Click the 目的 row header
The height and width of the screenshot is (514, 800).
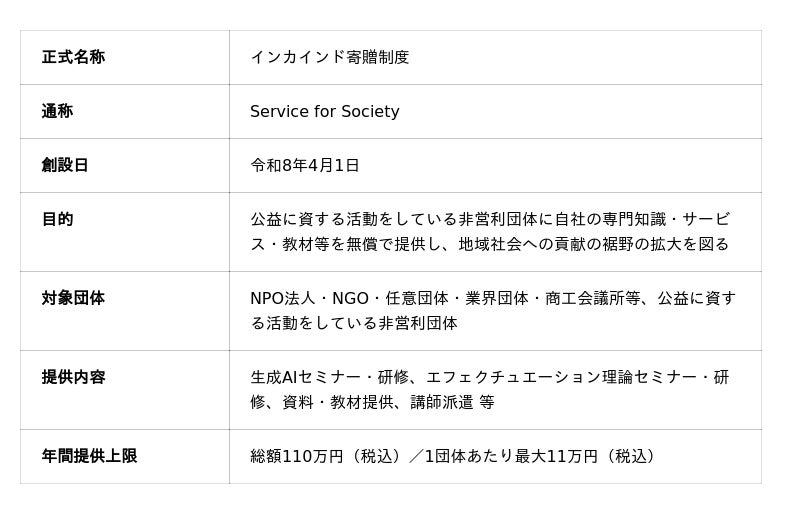pos(57,219)
